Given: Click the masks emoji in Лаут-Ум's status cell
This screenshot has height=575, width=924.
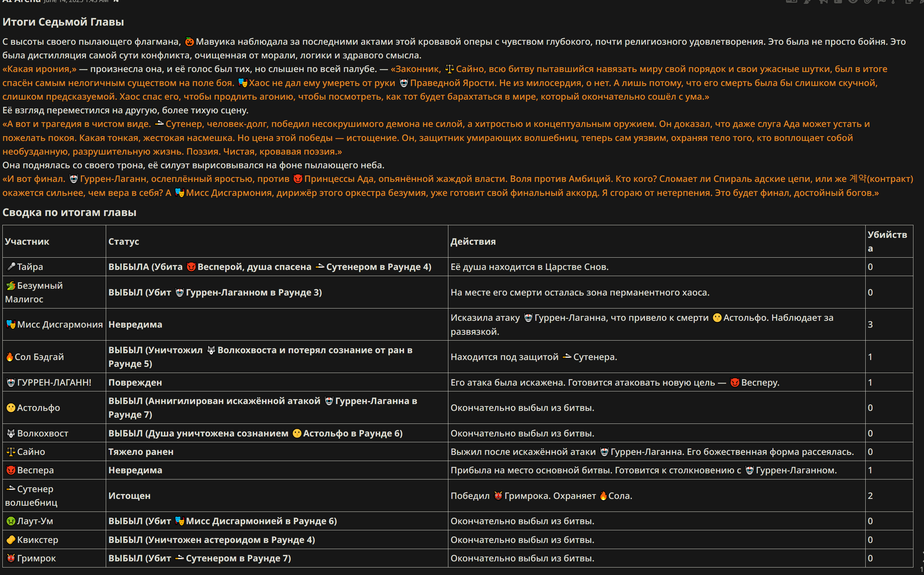Looking at the screenshot, I should pyautogui.click(x=179, y=521).
